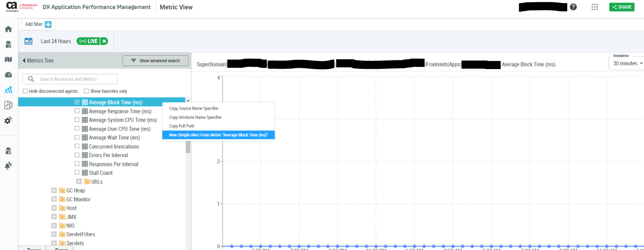644x250 pixels.
Task: Click the grid icon of Average Response Time metric
Action: point(85,111)
